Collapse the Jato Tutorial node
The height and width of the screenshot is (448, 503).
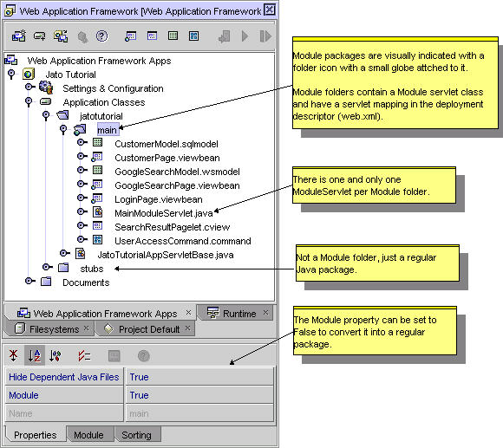(11, 75)
